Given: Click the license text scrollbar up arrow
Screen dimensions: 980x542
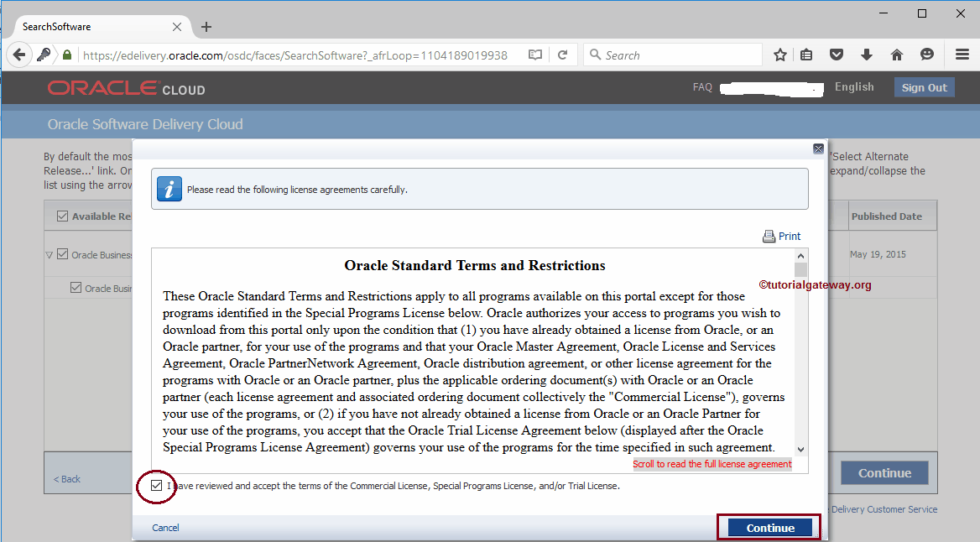Looking at the screenshot, I should coord(800,256).
